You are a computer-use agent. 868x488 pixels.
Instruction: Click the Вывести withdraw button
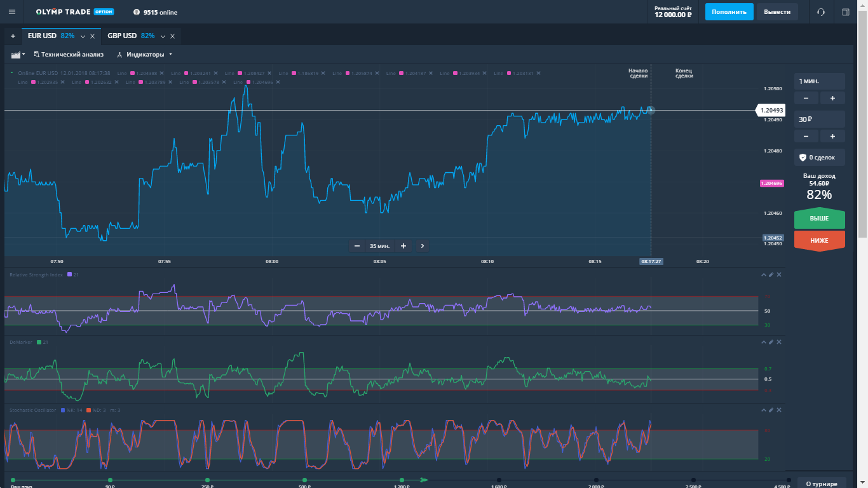coord(777,12)
